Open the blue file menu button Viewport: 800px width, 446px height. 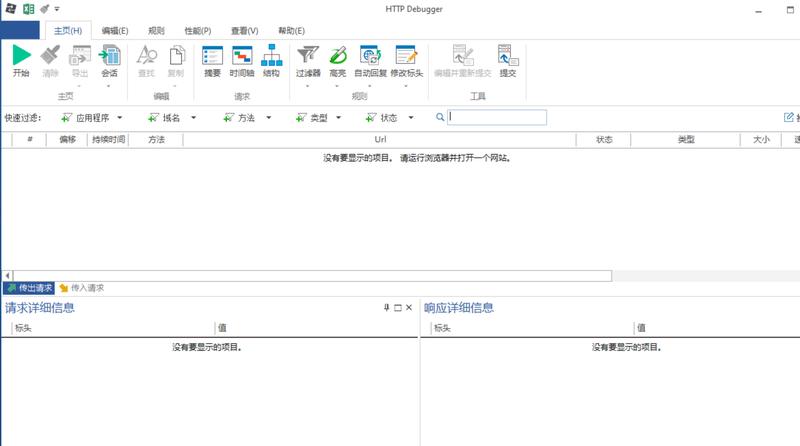(x=20, y=30)
